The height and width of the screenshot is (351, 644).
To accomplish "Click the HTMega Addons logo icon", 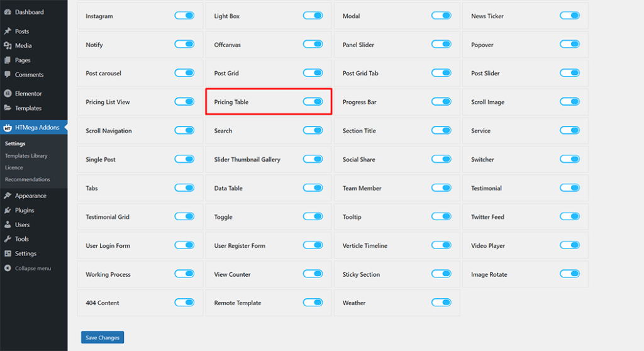I will [8, 128].
